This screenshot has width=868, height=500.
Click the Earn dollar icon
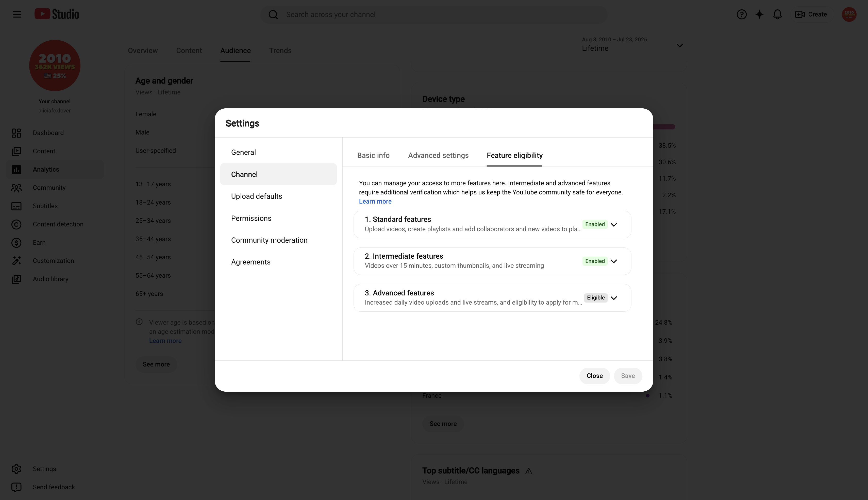[x=16, y=242]
